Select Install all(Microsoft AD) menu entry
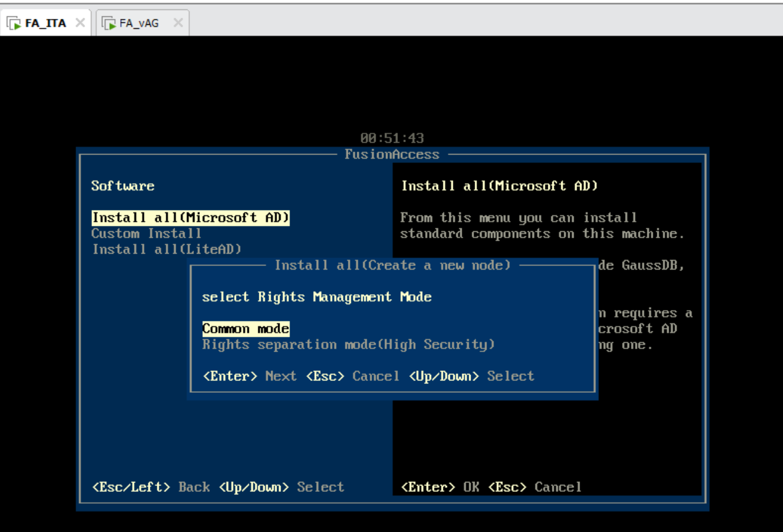The width and height of the screenshot is (783, 532). point(190,218)
